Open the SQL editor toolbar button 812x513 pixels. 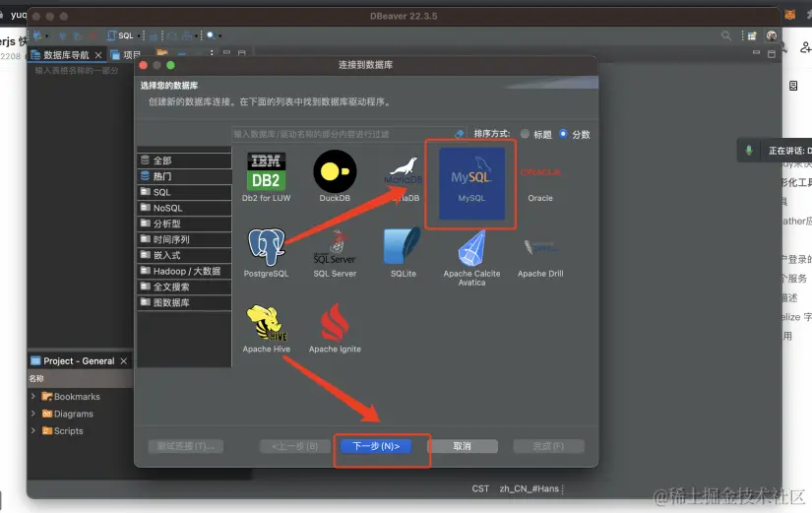point(120,35)
